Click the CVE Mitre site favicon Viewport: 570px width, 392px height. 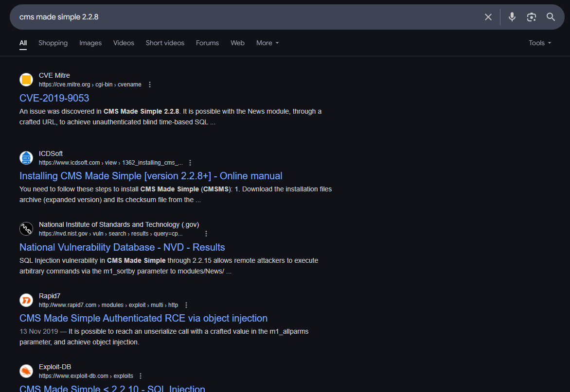26,80
